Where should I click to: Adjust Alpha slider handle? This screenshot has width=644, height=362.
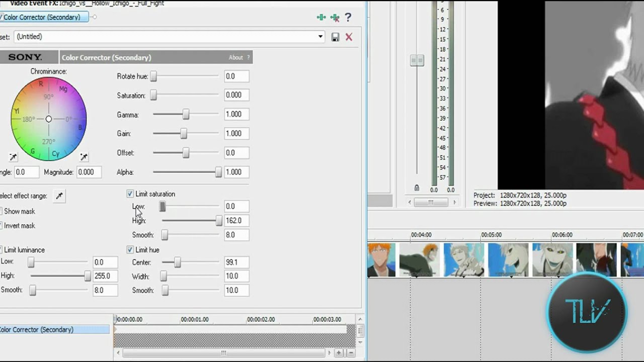pyautogui.click(x=218, y=172)
